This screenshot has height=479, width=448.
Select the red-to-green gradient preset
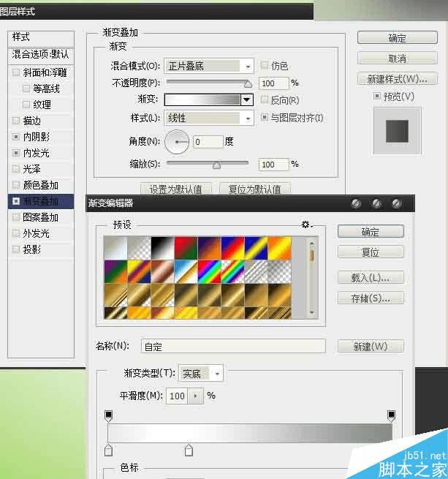[186, 248]
